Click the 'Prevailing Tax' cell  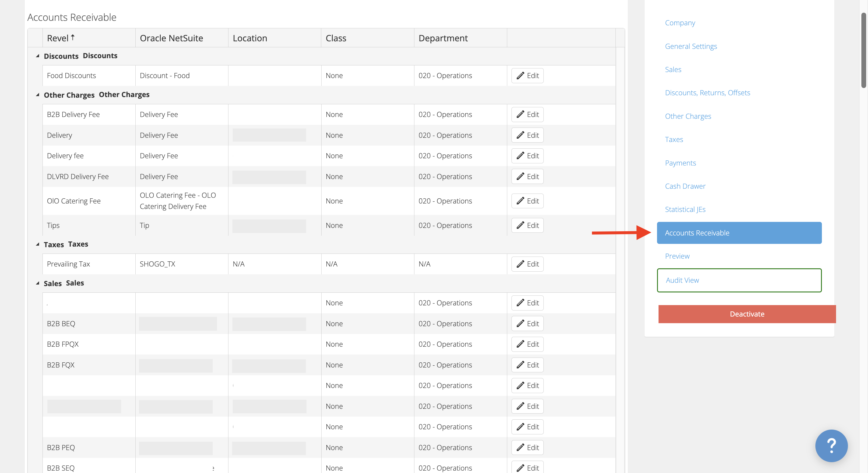(89, 264)
